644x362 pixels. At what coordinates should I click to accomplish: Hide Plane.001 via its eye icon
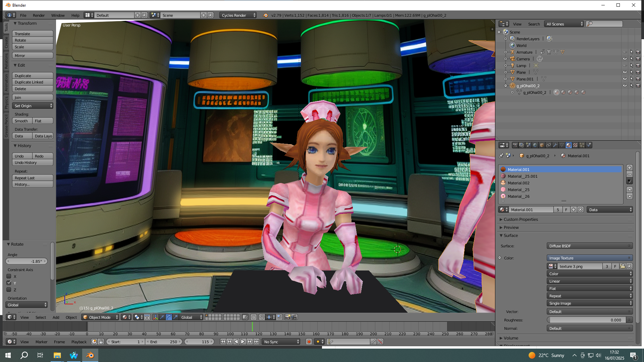point(625,79)
